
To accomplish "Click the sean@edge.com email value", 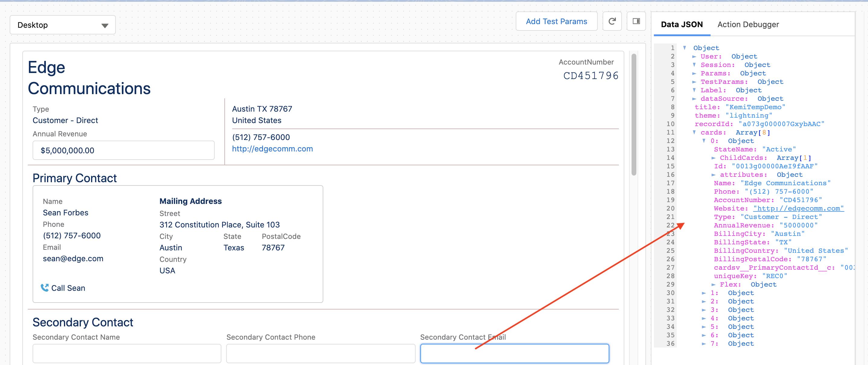I will pos(73,259).
